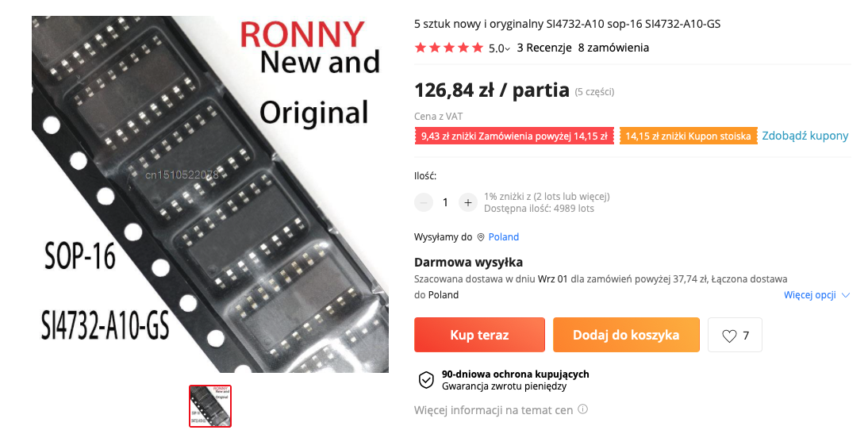Click the orange store coupon tag

coord(688,136)
